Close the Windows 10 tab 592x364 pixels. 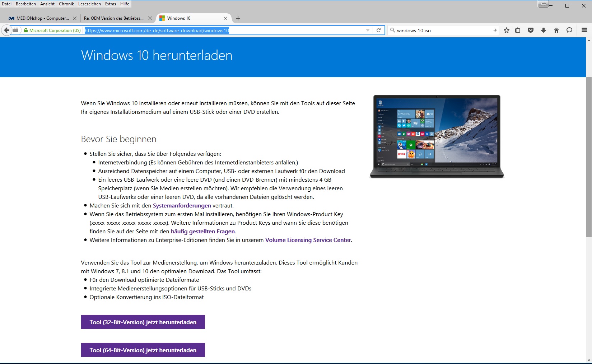[x=225, y=18]
